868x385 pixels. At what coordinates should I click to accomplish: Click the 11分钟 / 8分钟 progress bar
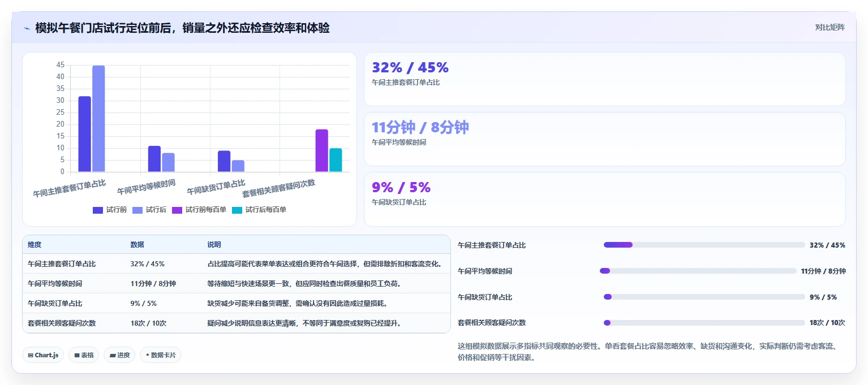[x=698, y=271]
